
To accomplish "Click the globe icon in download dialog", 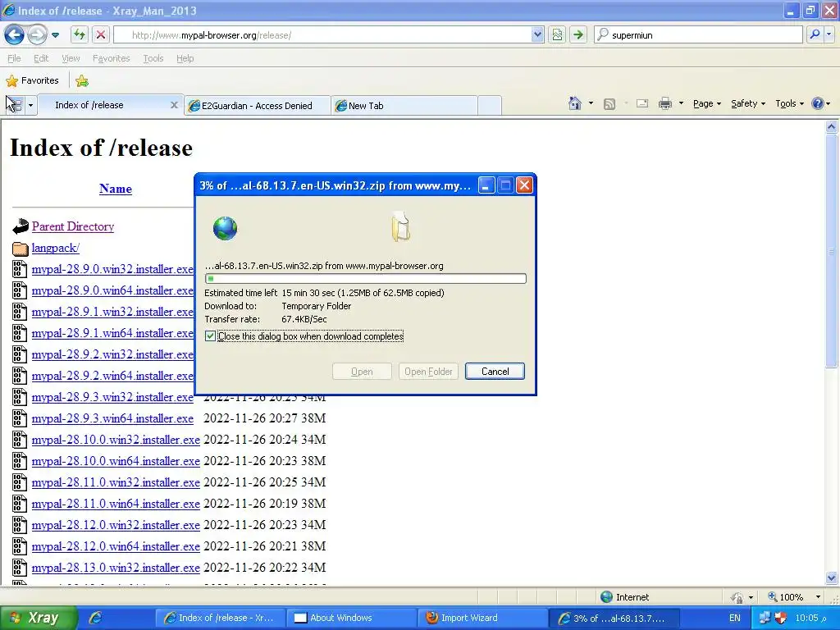I will pos(225,229).
